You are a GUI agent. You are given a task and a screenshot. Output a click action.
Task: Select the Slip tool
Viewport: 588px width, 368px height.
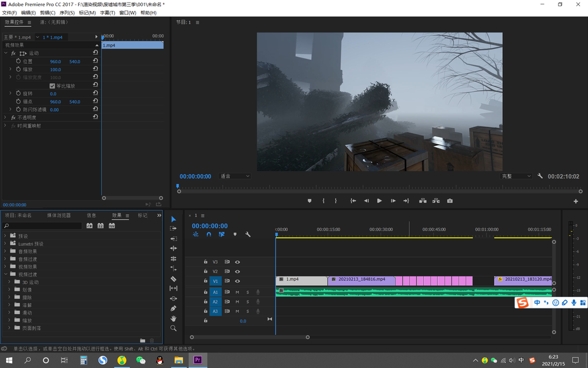click(x=173, y=288)
